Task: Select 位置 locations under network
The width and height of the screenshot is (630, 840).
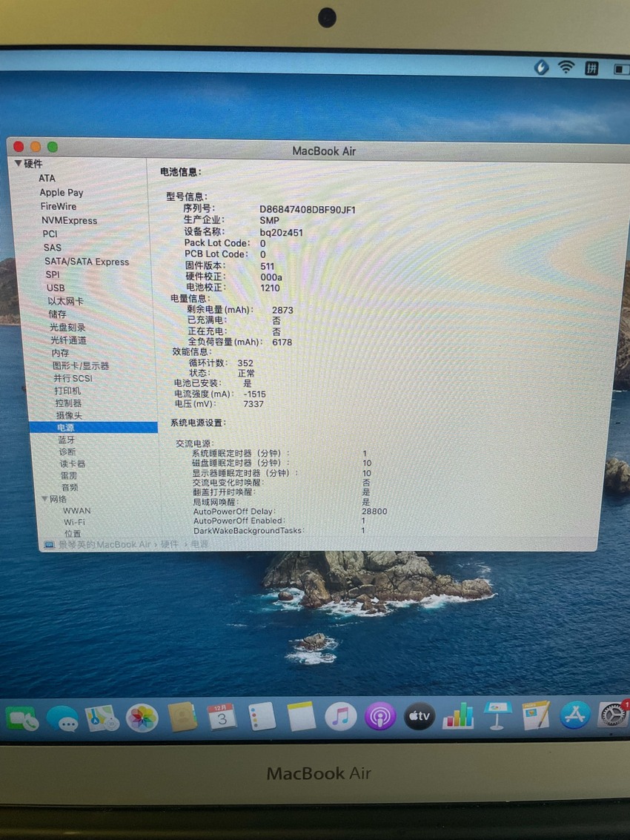Action: pyautogui.click(x=73, y=534)
